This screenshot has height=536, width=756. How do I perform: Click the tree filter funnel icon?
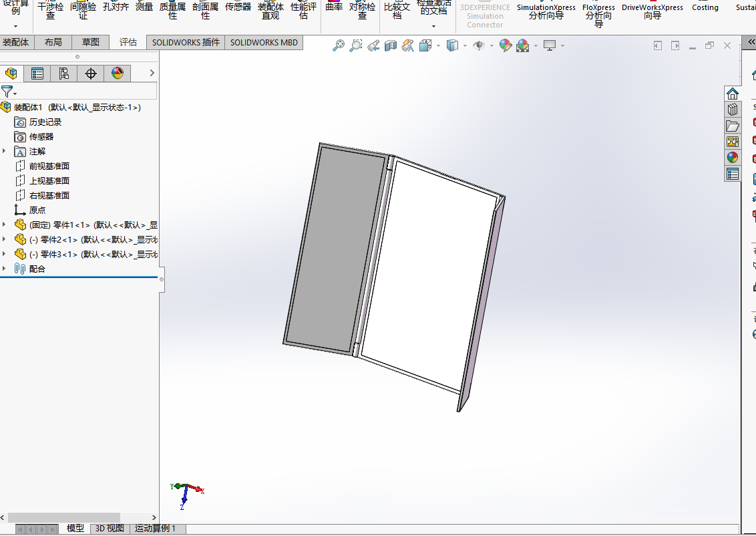(7, 91)
